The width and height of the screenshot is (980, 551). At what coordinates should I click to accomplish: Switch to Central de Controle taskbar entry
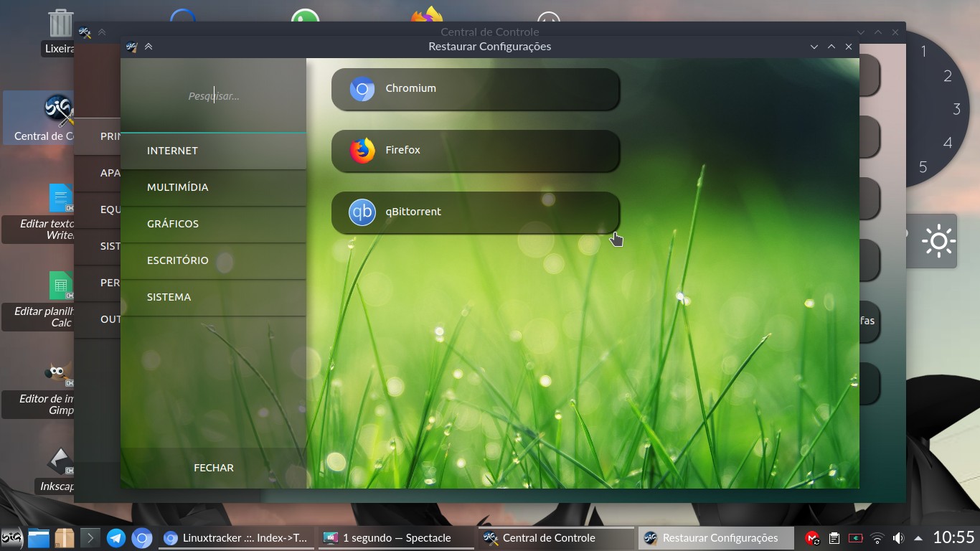(x=556, y=537)
